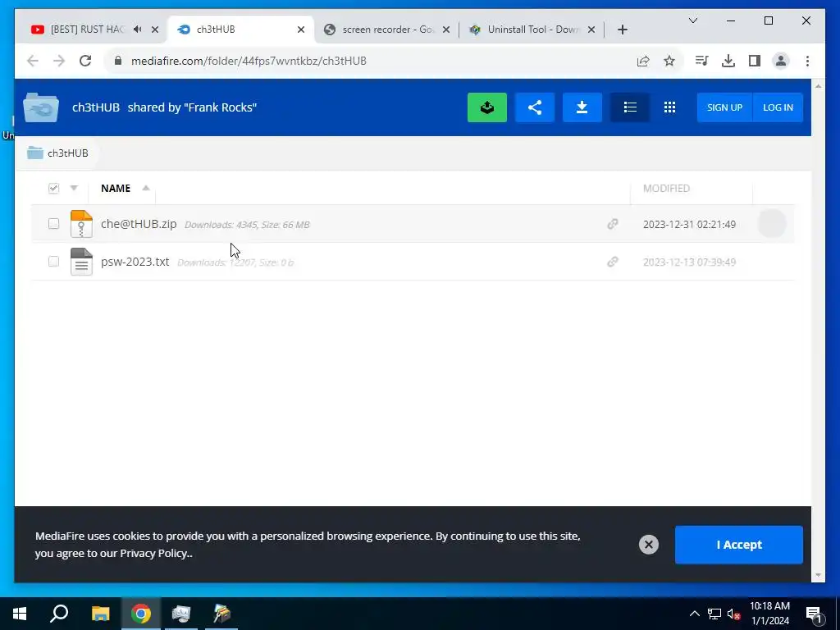Click the psw-2023.txt document file icon

pyautogui.click(x=81, y=262)
